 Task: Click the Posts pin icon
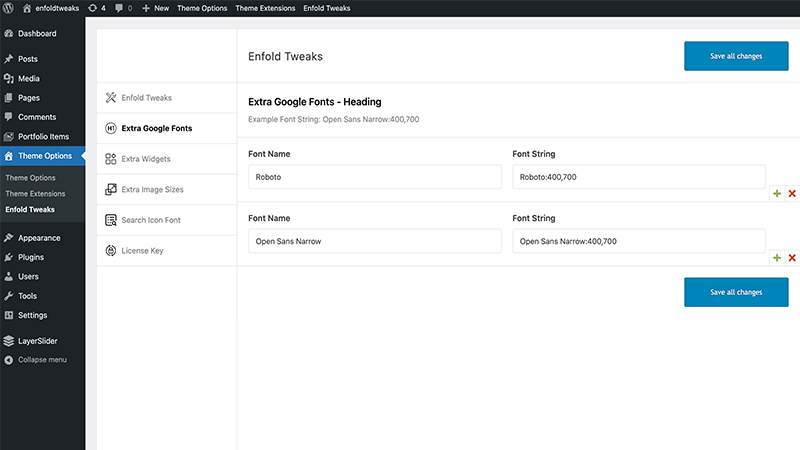(x=9, y=59)
